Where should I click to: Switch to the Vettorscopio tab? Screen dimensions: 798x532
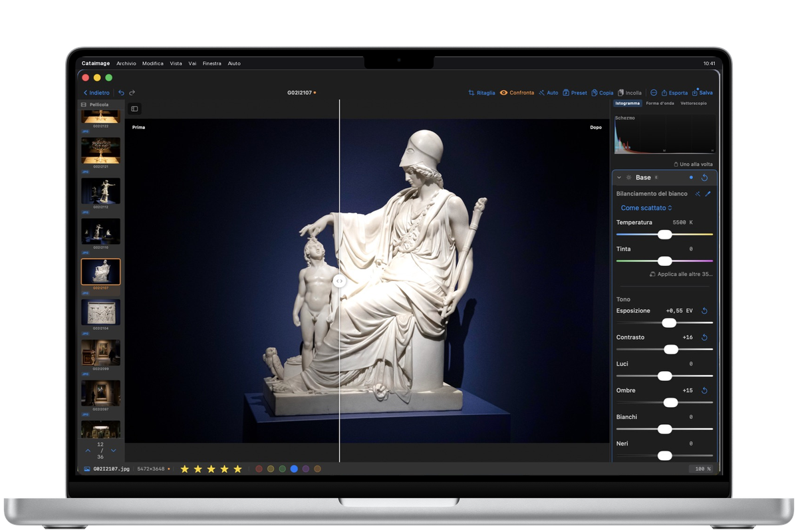coord(694,103)
